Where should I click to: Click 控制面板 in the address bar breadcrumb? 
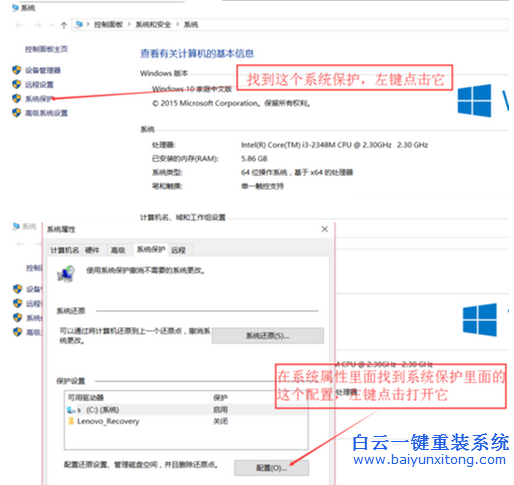(108, 24)
